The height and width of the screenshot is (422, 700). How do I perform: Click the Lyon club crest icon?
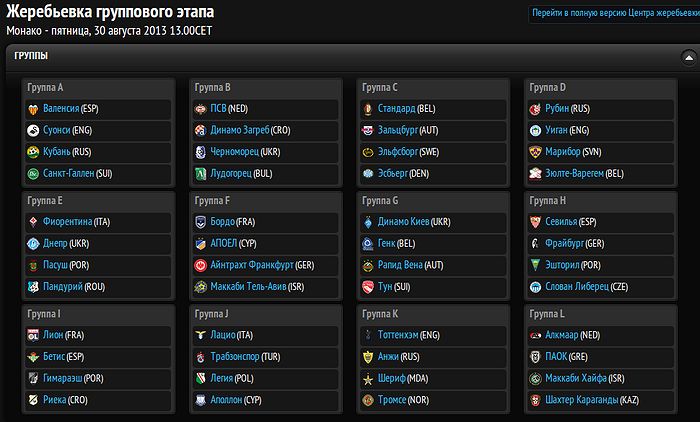pos(34,334)
